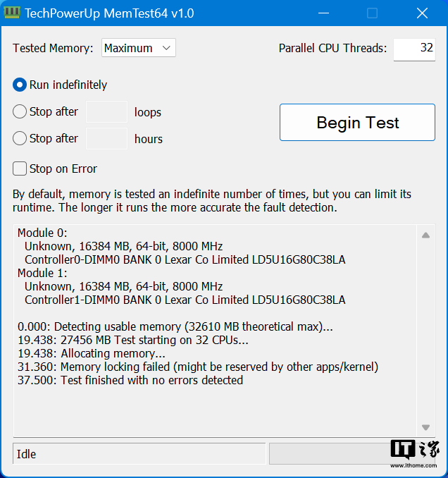Select the Run indefinitely option
The image size is (448, 478).
(20, 85)
